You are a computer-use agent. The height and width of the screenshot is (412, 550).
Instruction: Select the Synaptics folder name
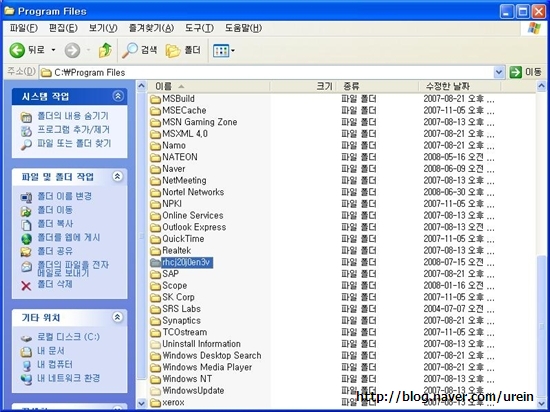[181, 321]
